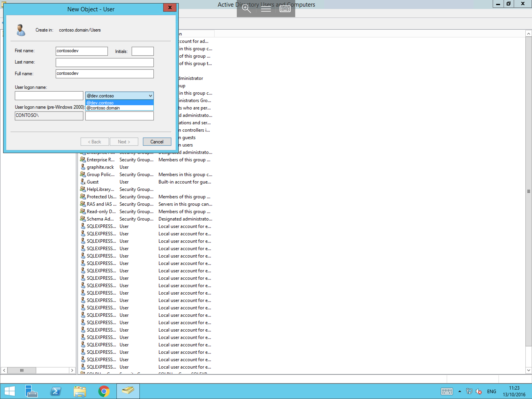Select the Guest user icon
Viewport: 532px width, 399px height.
83,182
